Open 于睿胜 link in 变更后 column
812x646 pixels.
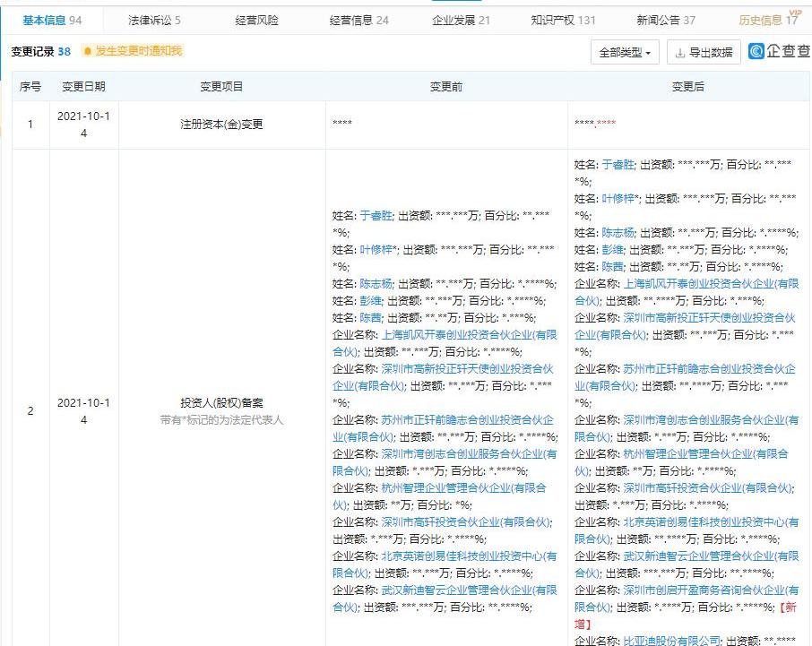click(x=618, y=165)
